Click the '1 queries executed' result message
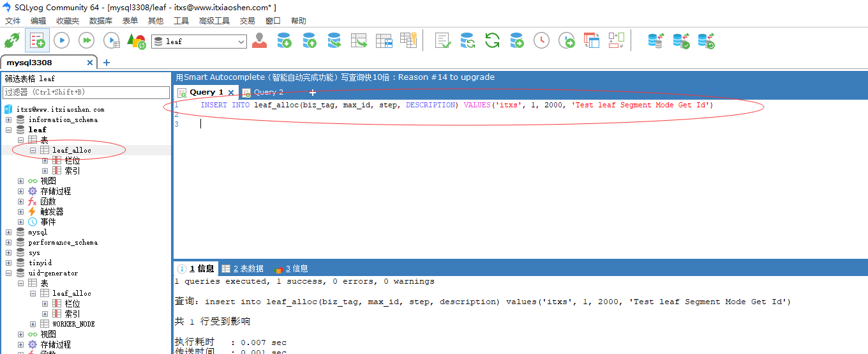 click(304, 281)
